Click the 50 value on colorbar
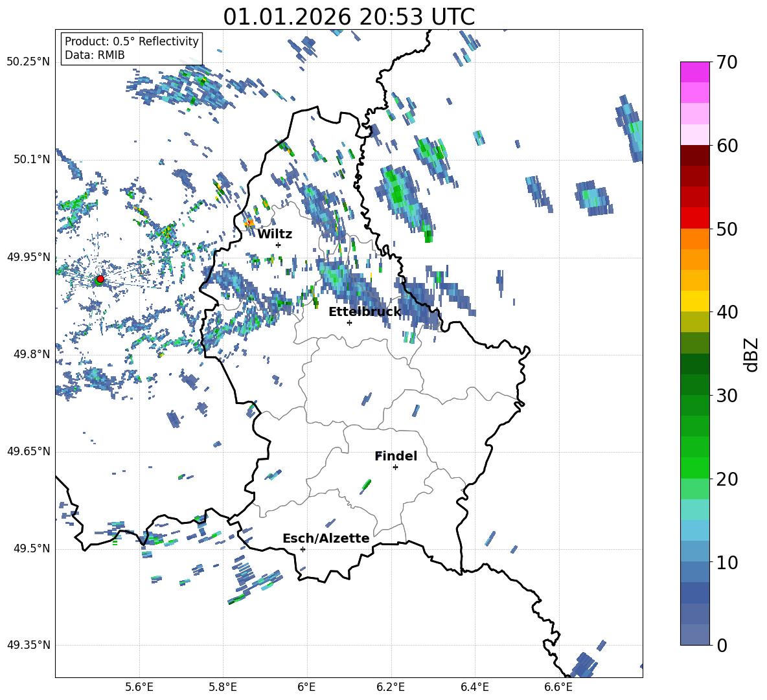Image resolution: width=767 pixels, height=700 pixels. tap(726, 229)
